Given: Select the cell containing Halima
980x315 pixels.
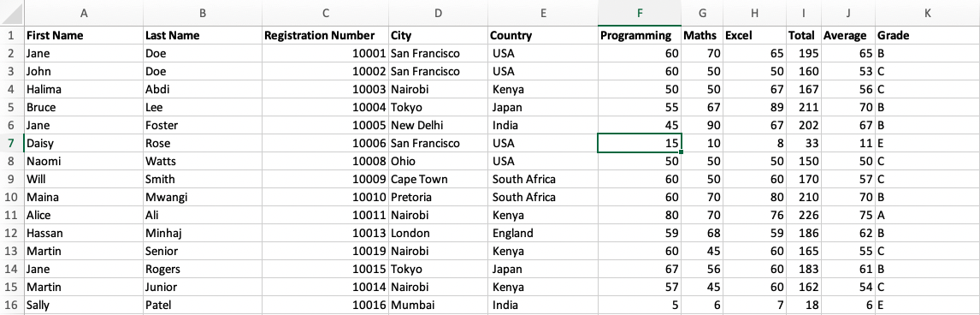Looking at the screenshot, I should (x=83, y=89).
